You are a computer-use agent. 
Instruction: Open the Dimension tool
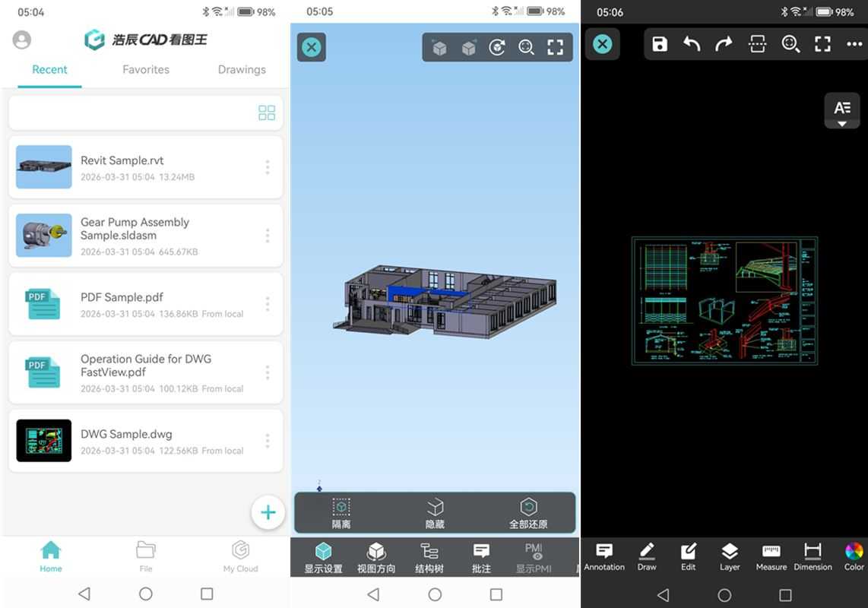coord(813,556)
